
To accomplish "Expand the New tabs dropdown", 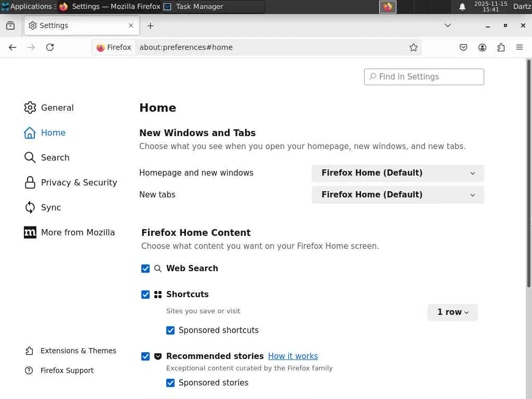I will (x=397, y=195).
